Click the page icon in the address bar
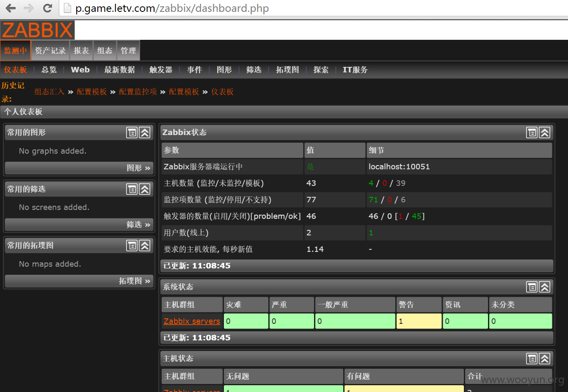This screenshot has height=392, width=568. coord(67,8)
